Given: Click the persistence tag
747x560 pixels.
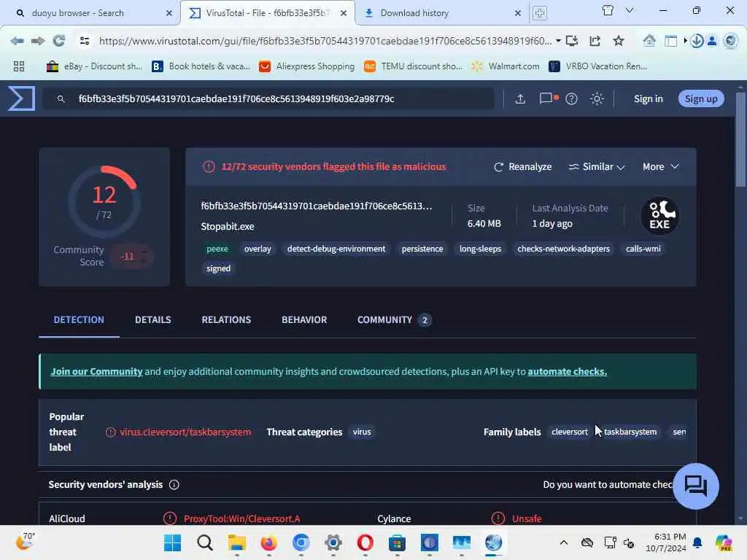Looking at the screenshot, I should (x=422, y=249).
